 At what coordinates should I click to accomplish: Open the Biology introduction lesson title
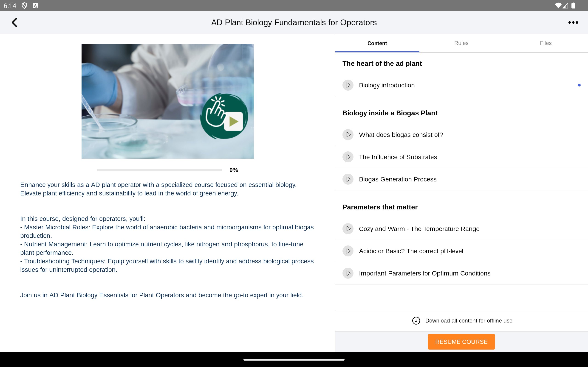pos(387,85)
